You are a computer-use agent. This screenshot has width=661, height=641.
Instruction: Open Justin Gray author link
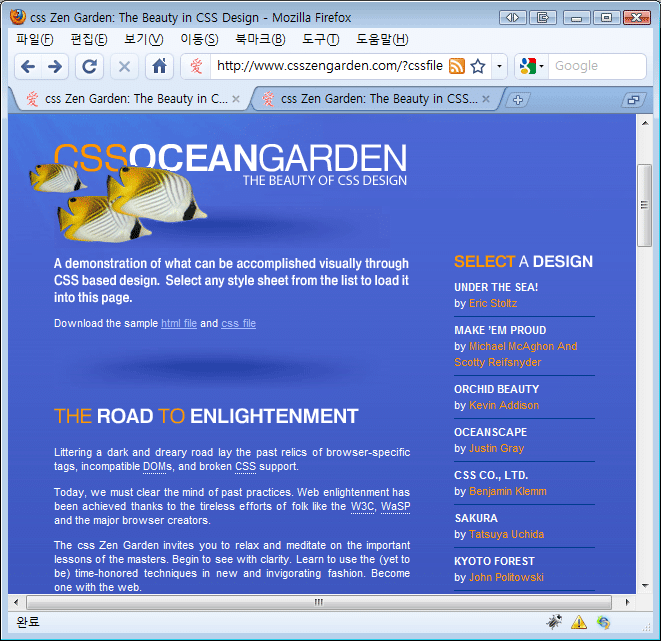[x=497, y=448]
